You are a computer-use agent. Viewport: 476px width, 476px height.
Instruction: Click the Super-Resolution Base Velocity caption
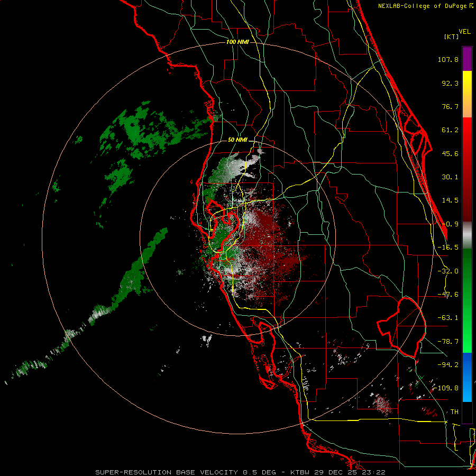click(240, 472)
